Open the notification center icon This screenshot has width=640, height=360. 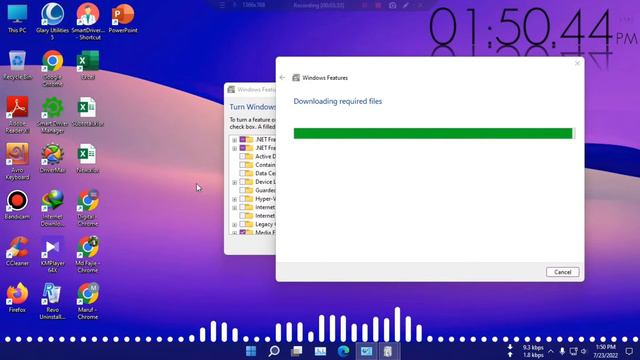(629, 351)
